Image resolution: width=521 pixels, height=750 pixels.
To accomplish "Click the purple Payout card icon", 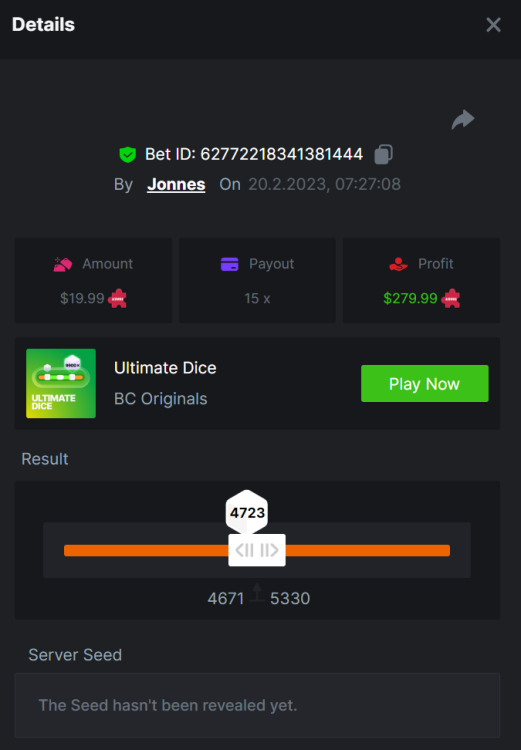I will point(230,264).
